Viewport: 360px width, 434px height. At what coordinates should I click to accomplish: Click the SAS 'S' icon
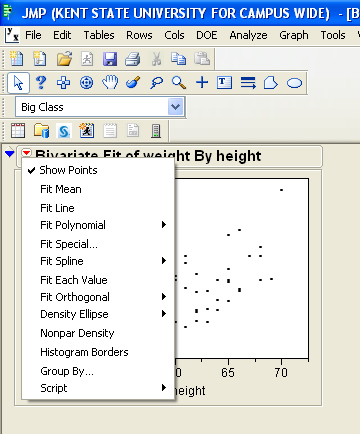(x=64, y=131)
